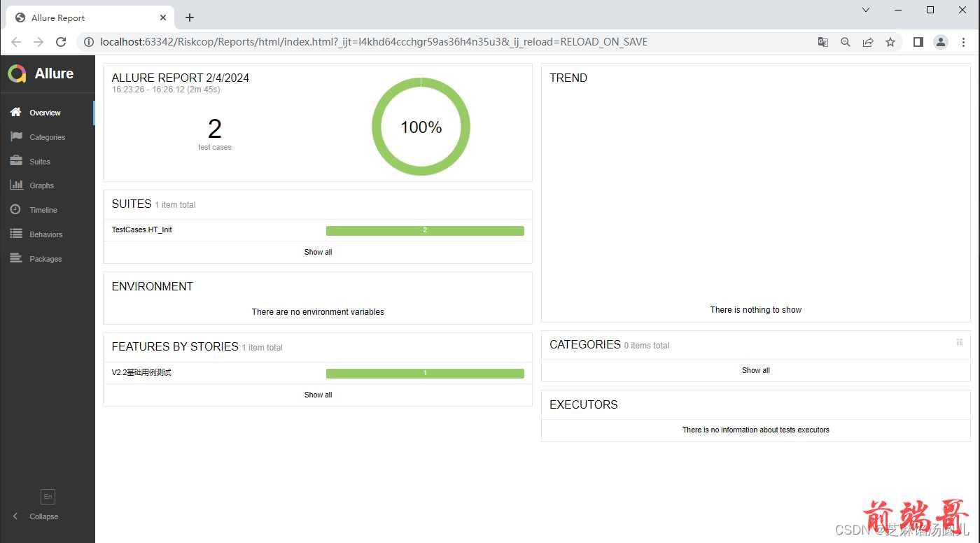This screenshot has height=543, width=980.
Task: Share this page icon
Action: click(868, 42)
